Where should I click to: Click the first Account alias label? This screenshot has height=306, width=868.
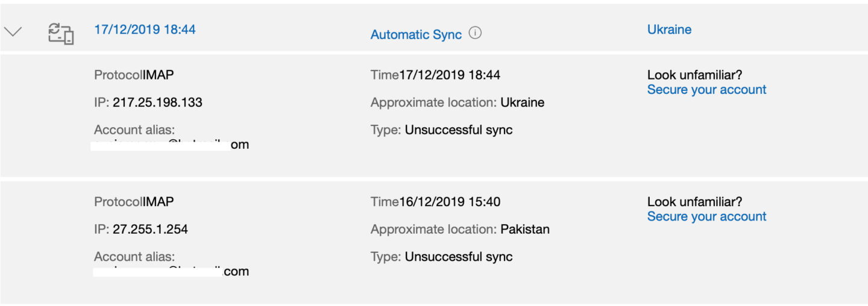pyautogui.click(x=134, y=130)
